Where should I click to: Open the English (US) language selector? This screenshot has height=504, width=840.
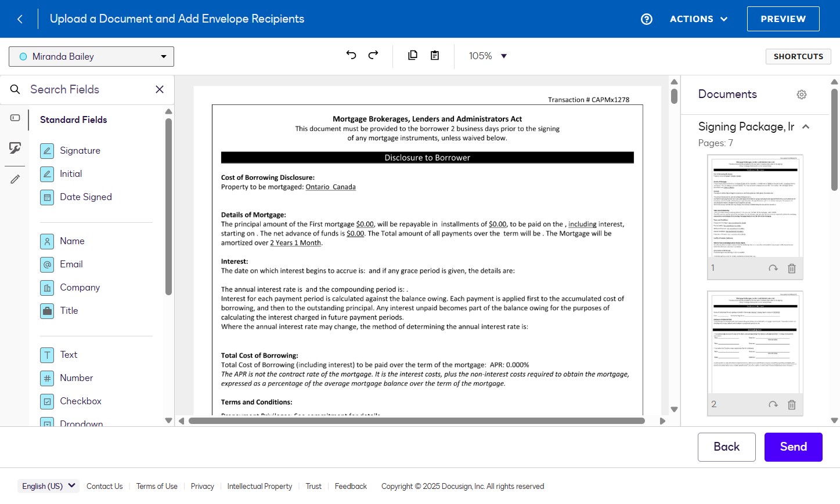[49, 486]
